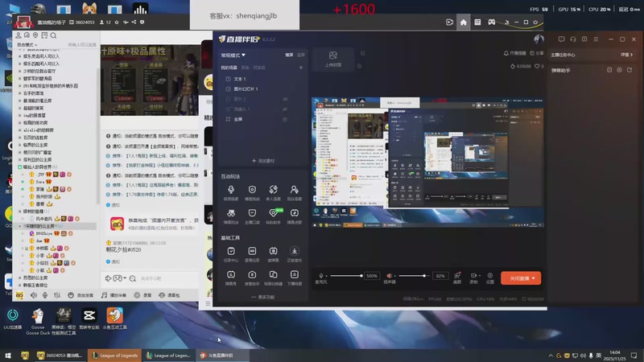The width and height of the screenshot is (644, 362).
Task: Click the 分享 share link
Action: coord(537,53)
